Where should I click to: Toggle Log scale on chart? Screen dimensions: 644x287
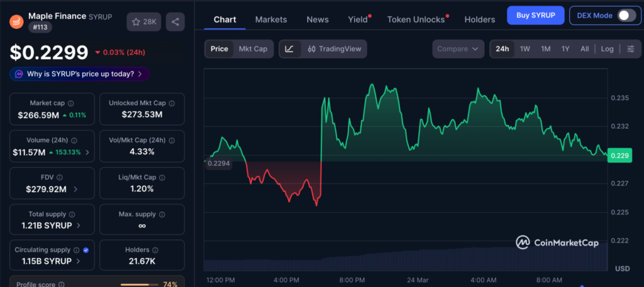point(607,49)
